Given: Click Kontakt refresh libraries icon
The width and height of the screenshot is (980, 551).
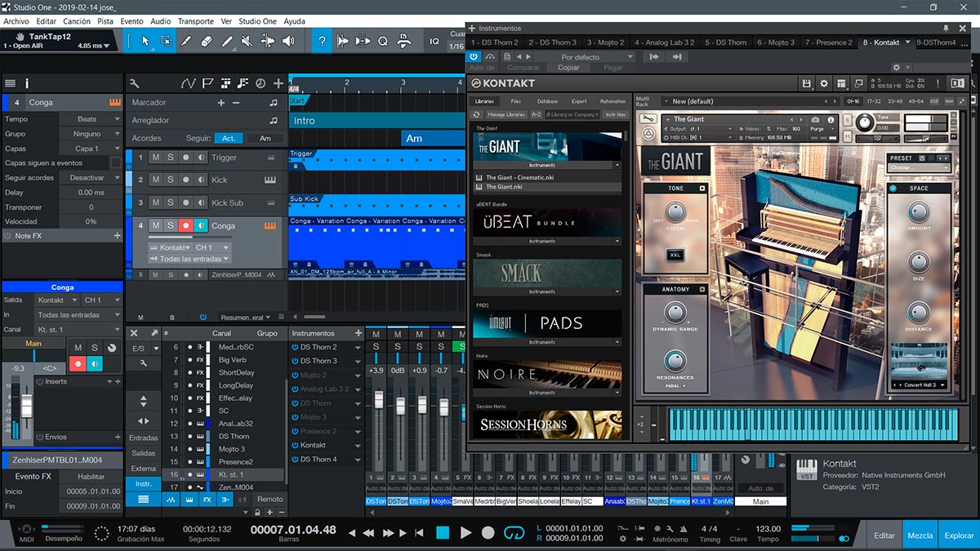Looking at the screenshot, I should point(476,115).
